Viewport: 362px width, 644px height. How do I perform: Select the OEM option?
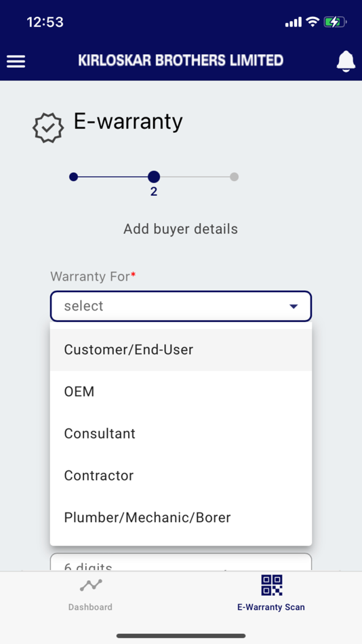pos(181,392)
